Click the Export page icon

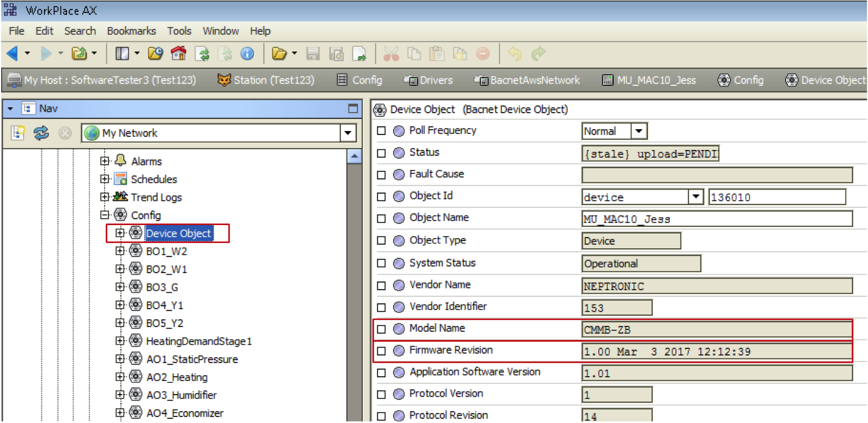click(359, 54)
